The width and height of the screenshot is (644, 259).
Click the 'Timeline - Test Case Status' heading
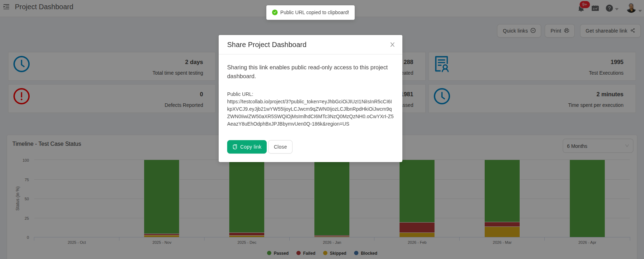pyautogui.click(x=47, y=144)
